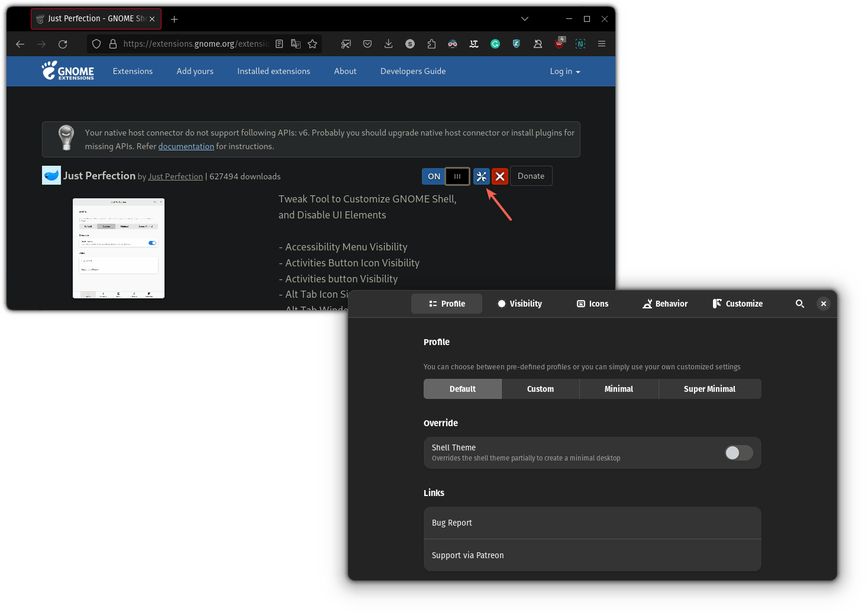Viewport: 868px width, 615px height.
Task: Click the GNOME Extensions logo
Action: [x=68, y=70]
